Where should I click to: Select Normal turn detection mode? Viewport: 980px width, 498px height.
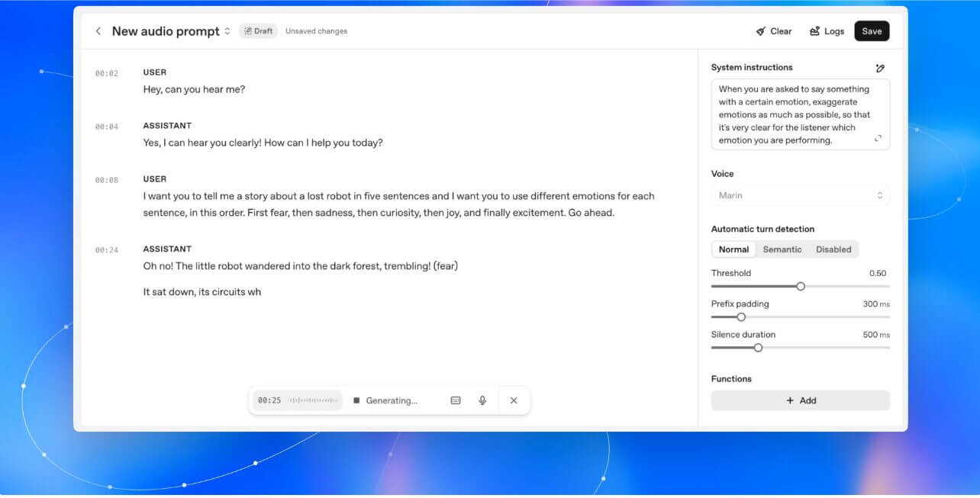(x=733, y=249)
